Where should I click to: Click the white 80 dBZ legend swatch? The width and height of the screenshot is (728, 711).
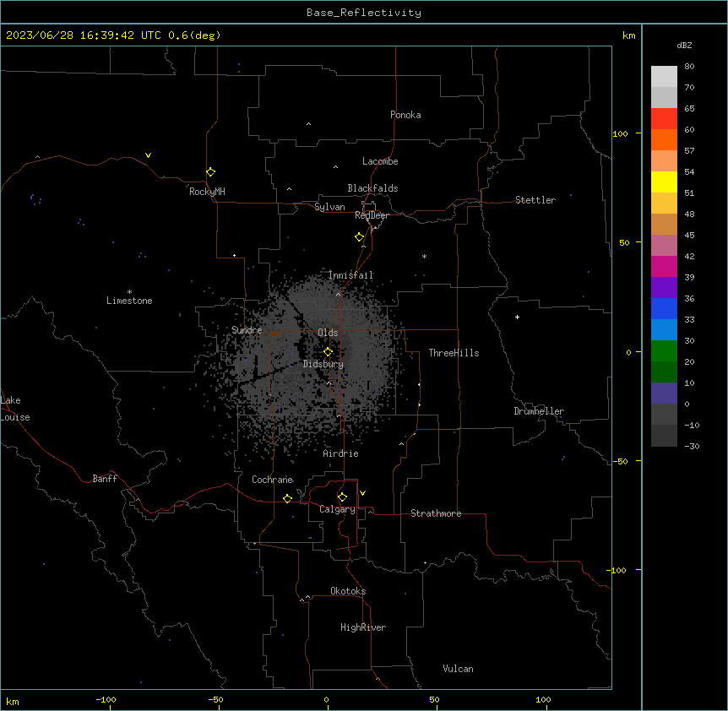[x=664, y=76]
